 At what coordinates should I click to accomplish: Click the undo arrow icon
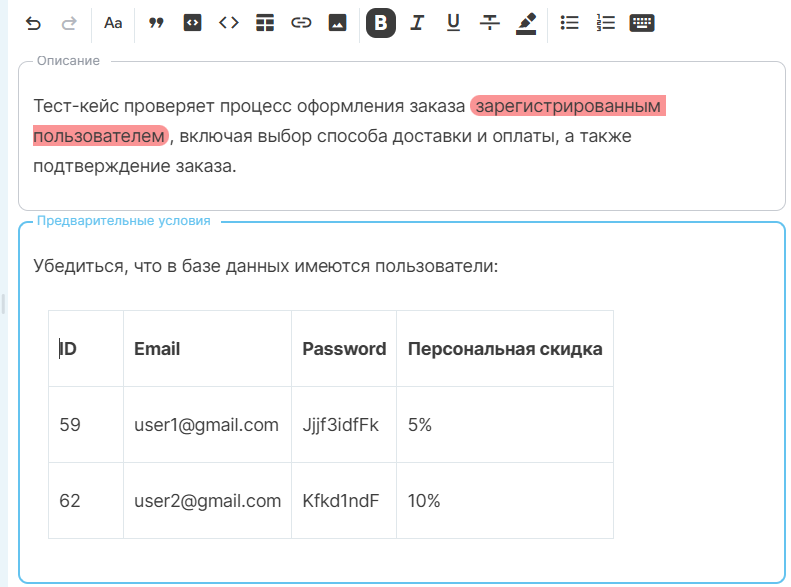[x=33, y=23]
